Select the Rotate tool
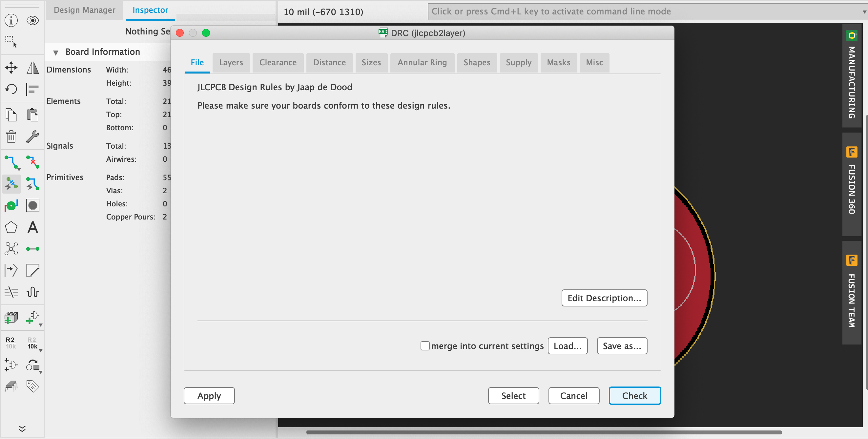The height and width of the screenshot is (439, 868). pos(11,89)
